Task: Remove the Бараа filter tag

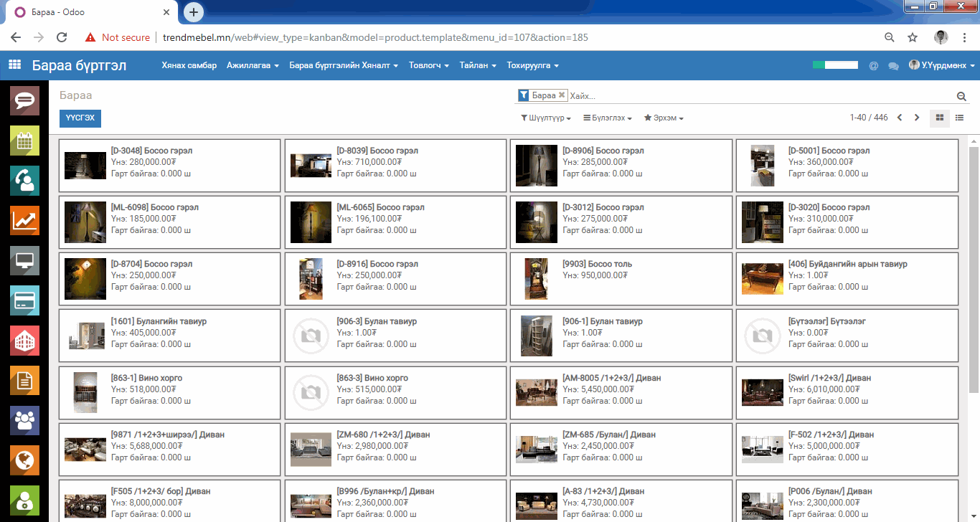Action: pos(562,95)
